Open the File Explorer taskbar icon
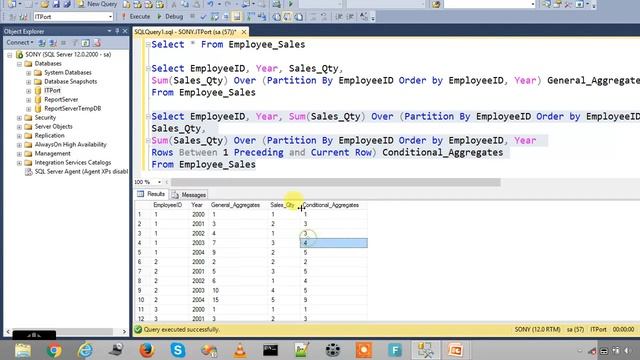 point(23,350)
